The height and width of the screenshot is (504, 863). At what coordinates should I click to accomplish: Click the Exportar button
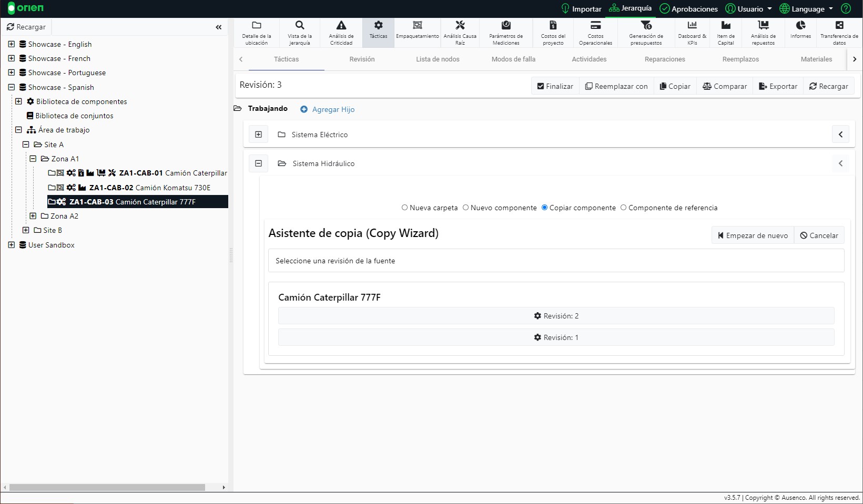778,86
